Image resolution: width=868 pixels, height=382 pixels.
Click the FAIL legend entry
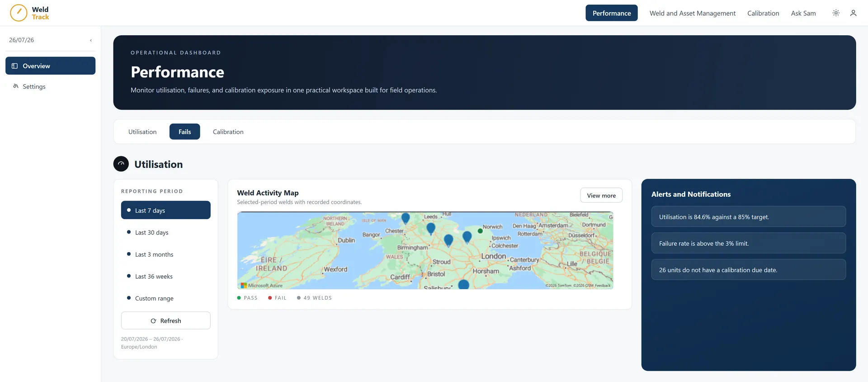click(277, 298)
